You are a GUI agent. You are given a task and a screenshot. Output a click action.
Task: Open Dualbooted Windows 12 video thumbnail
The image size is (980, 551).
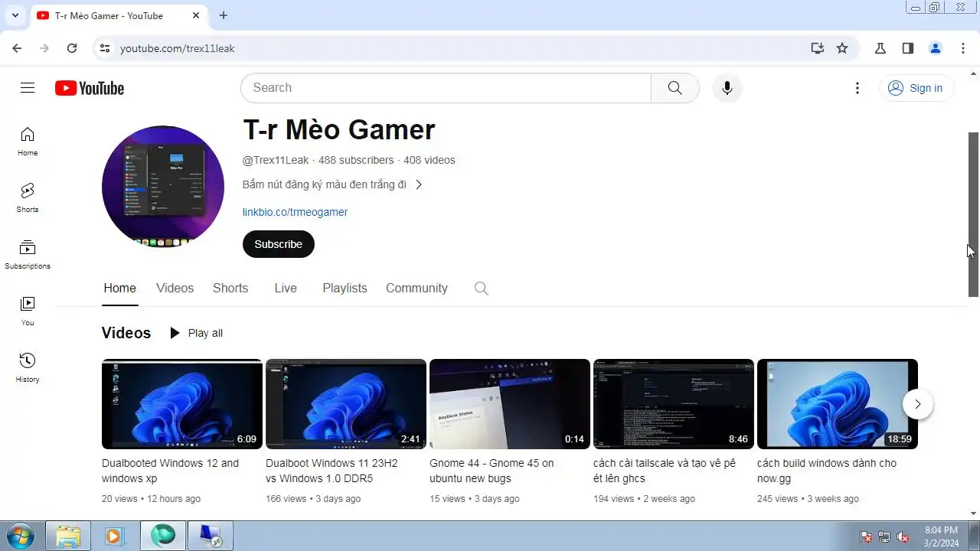pyautogui.click(x=182, y=404)
